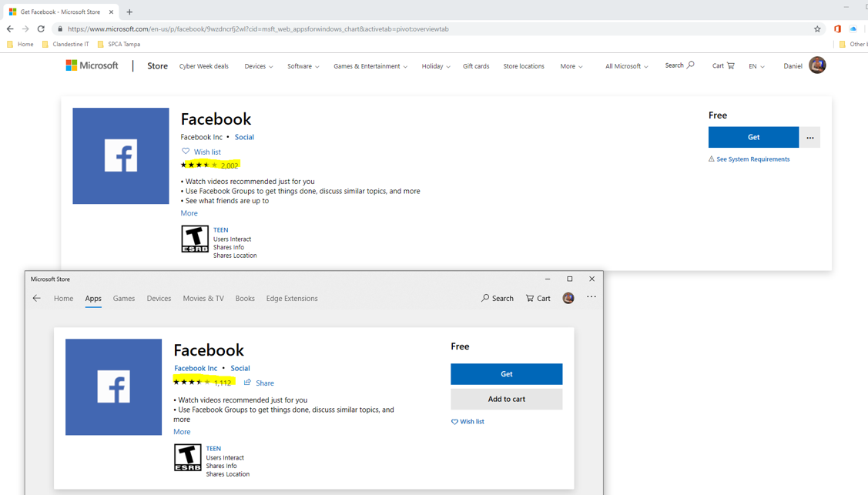The image size is (868, 495).
Task: Click the Get button in the Store app
Action: [507, 374]
